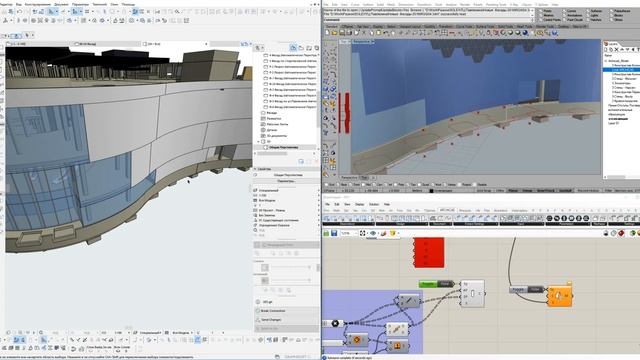Viewport: 640px width, 360px height.
Task: Click Open folder icon in Rhino toolbar
Action: click(334, 33)
